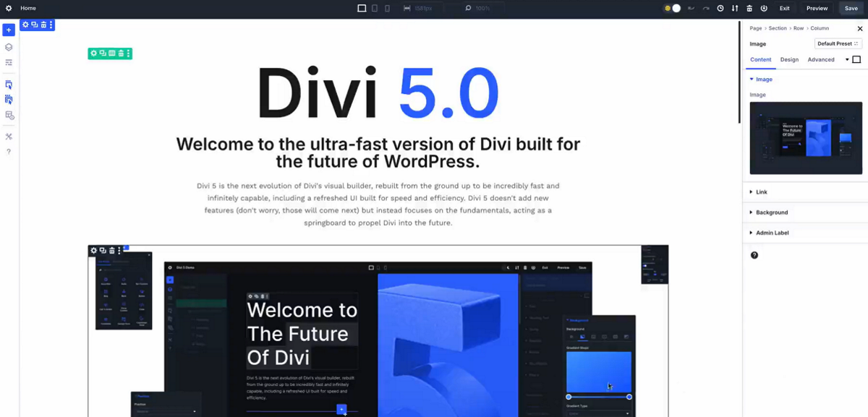Switch to the tablet view mode
This screenshot has width=868, height=417.
[375, 9]
